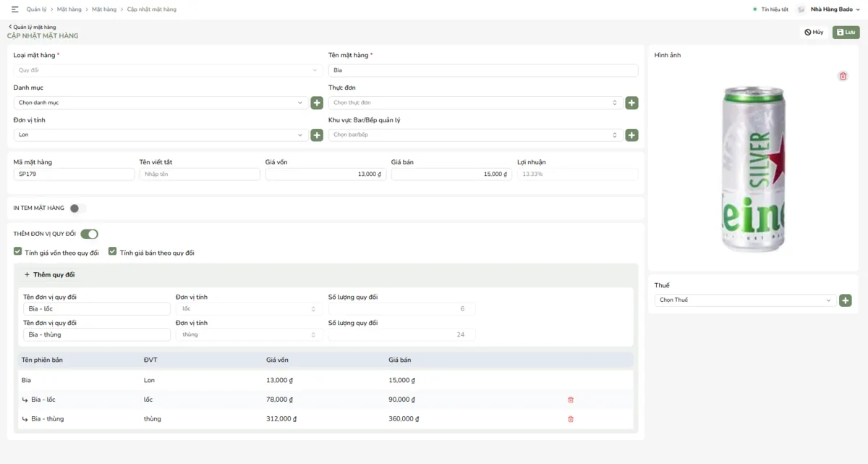
Task: Return to Quản lý mặt hàng
Action: click(x=33, y=27)
